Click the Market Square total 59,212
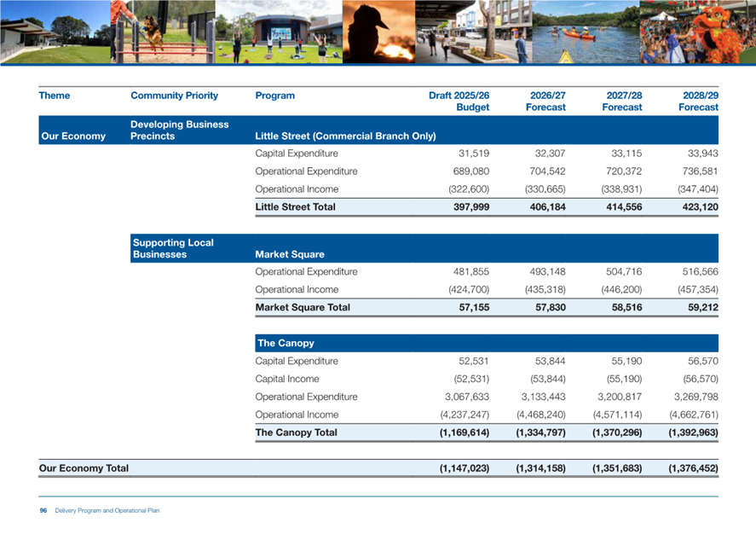The width and height of the screenshot is (756, 534). tap(703, 307)
